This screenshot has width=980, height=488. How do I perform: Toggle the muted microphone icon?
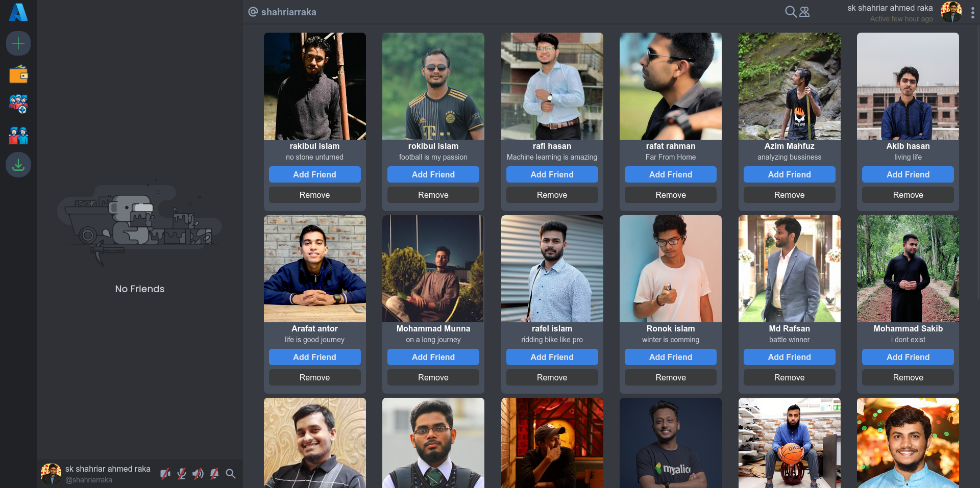tap(182, 474)
